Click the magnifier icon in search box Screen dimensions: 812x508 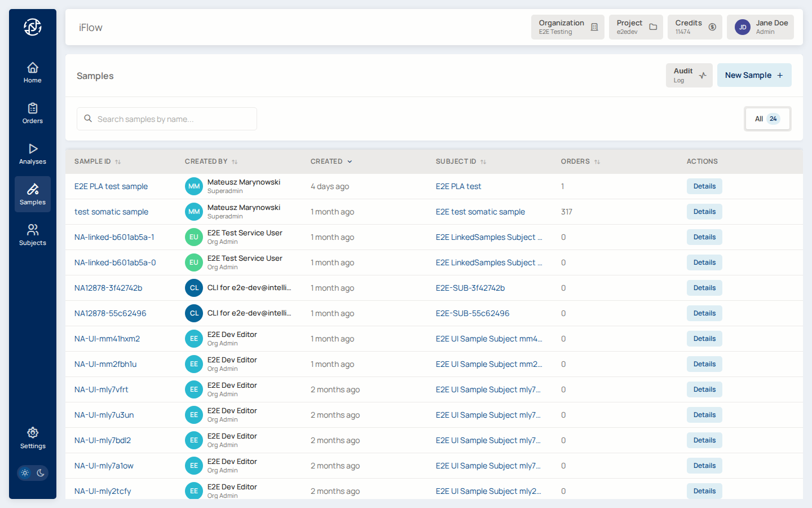pyautogui.click(x=88, y=119)
